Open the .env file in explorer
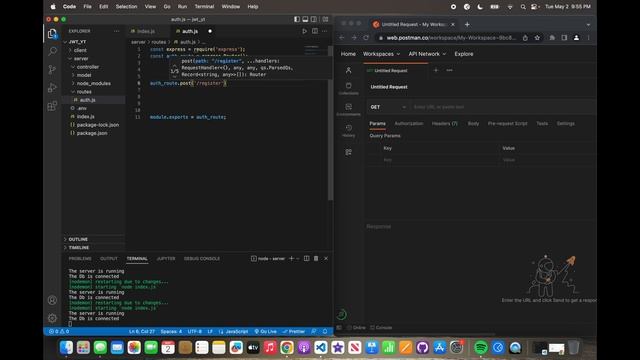Viewport: 640px width, 360px height. tap(82, 108)
